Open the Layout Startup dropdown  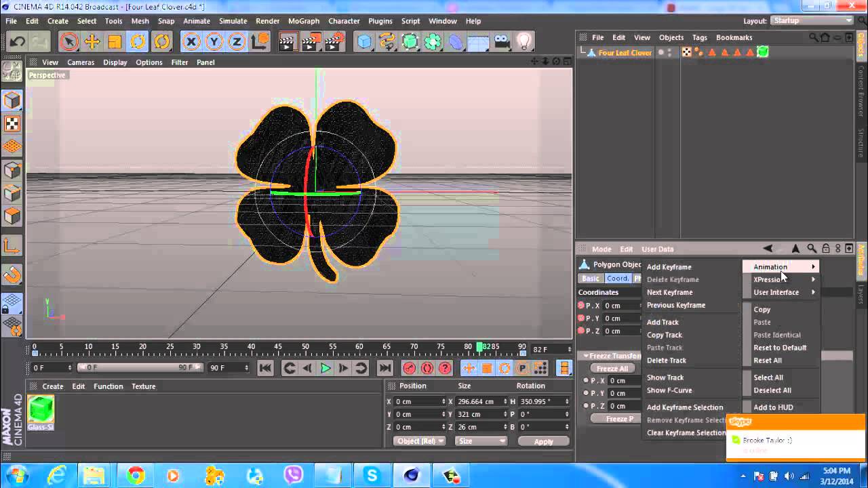[x=811, y=20]
